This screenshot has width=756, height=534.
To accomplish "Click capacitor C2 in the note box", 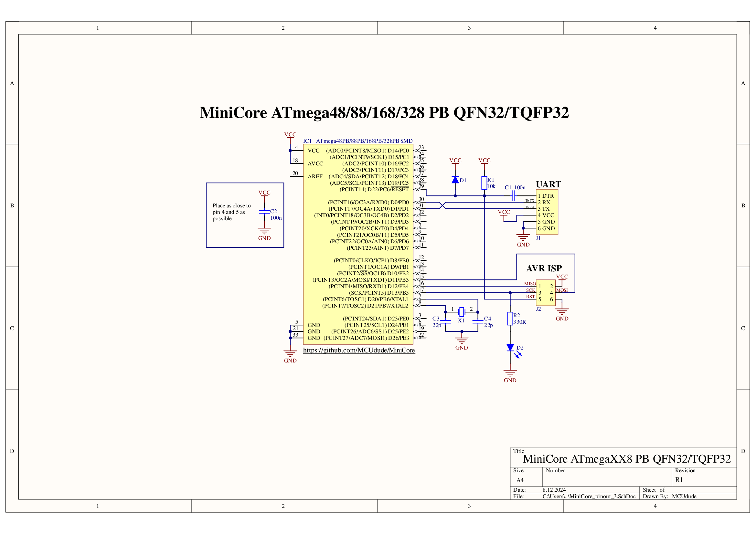I will 264,212.
